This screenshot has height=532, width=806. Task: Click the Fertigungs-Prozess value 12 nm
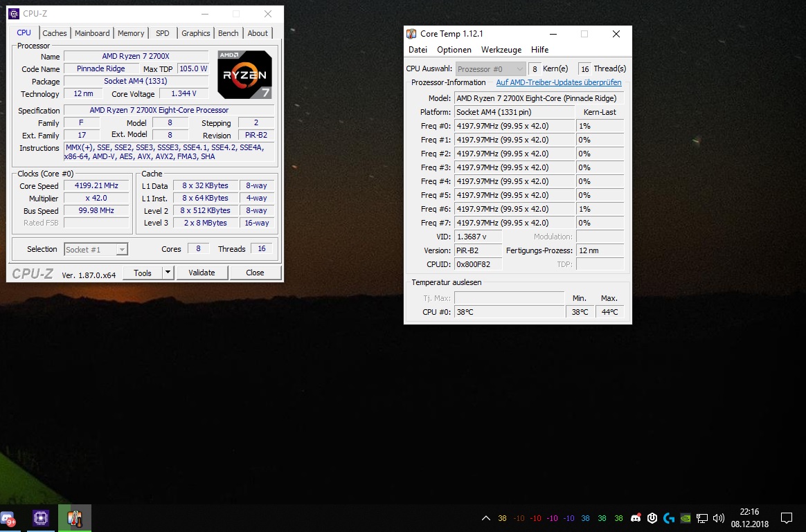(x=600, y=250)
